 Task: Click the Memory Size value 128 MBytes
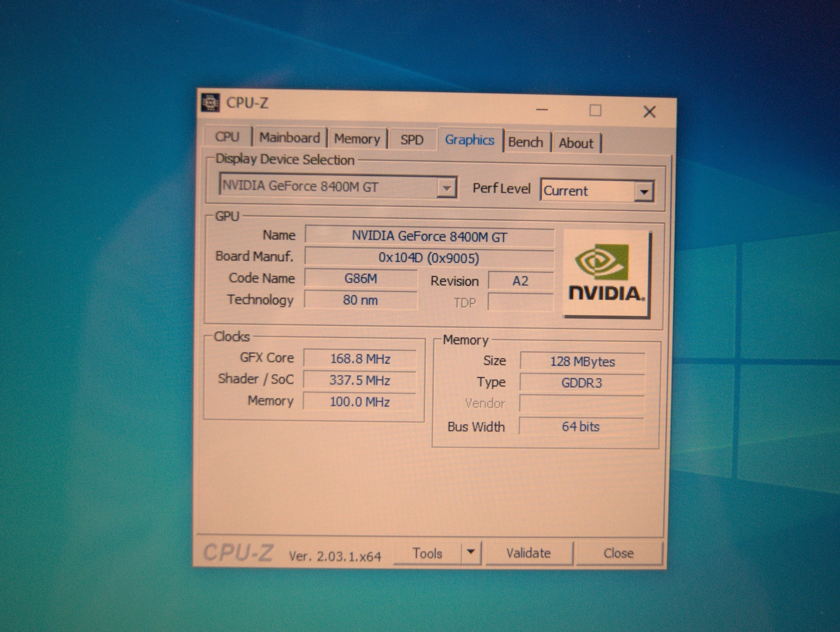[x=582, y=361]
